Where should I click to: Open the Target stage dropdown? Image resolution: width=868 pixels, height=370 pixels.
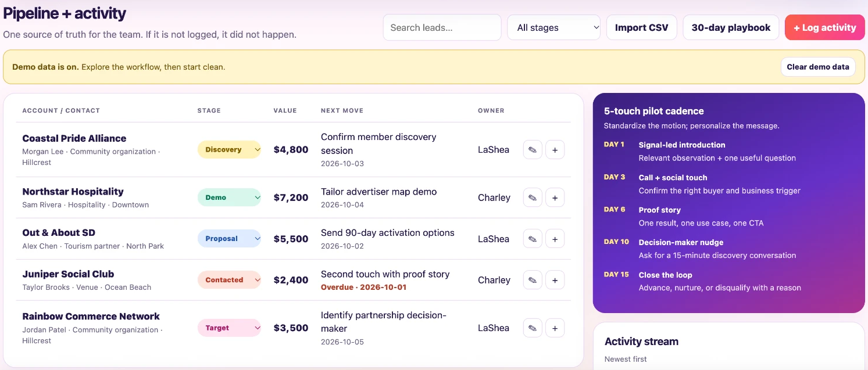(x=230, y=328)
